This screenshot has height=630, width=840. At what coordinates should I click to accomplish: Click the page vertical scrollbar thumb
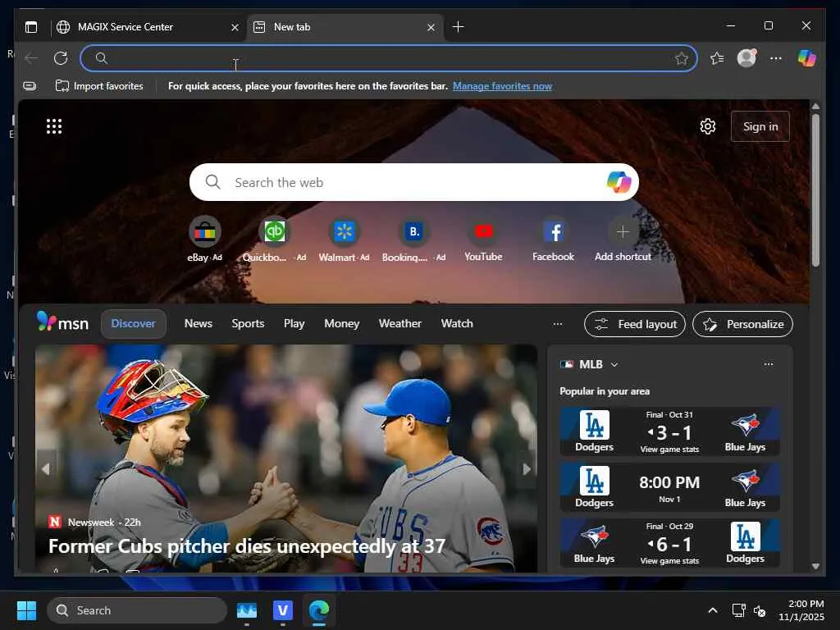click(x=815, y=190)
